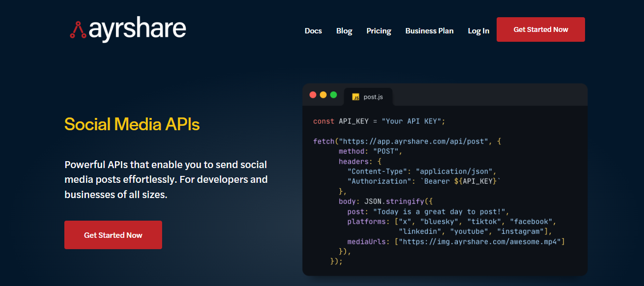Click the yellow dot in code window
Viewport: 644px width, 286px height.
323,95
